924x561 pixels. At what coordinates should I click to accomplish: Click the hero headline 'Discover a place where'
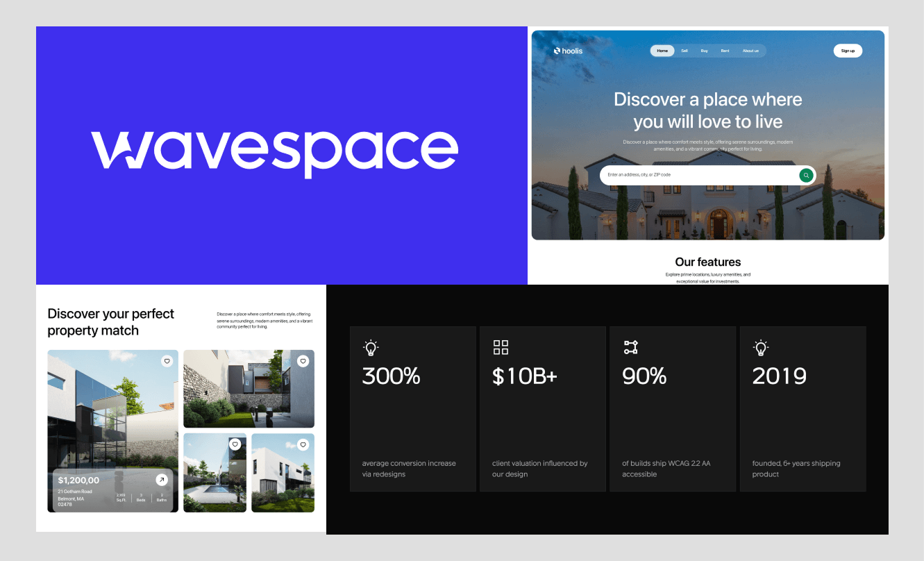[708, 99]
